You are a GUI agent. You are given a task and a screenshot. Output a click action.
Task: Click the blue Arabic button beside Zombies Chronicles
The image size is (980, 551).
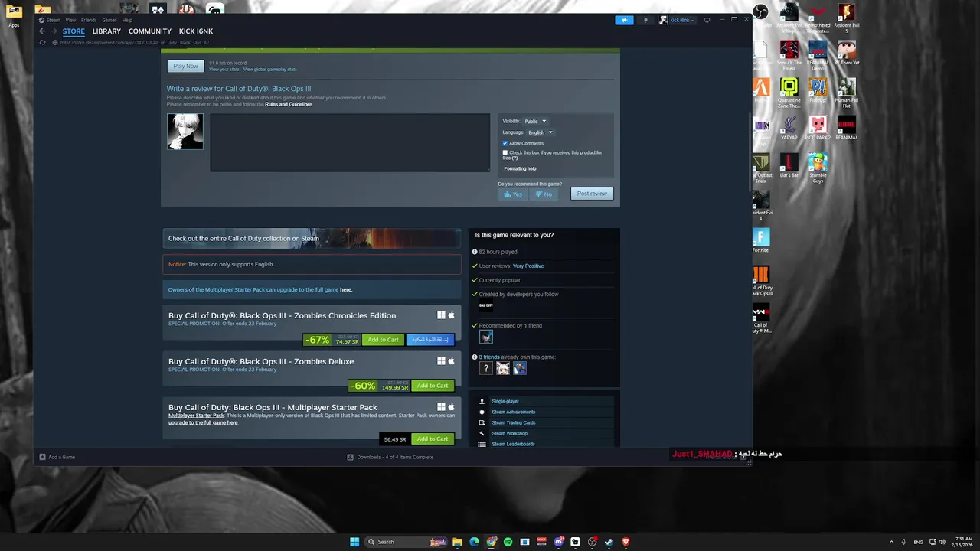(x=430, y=340)
